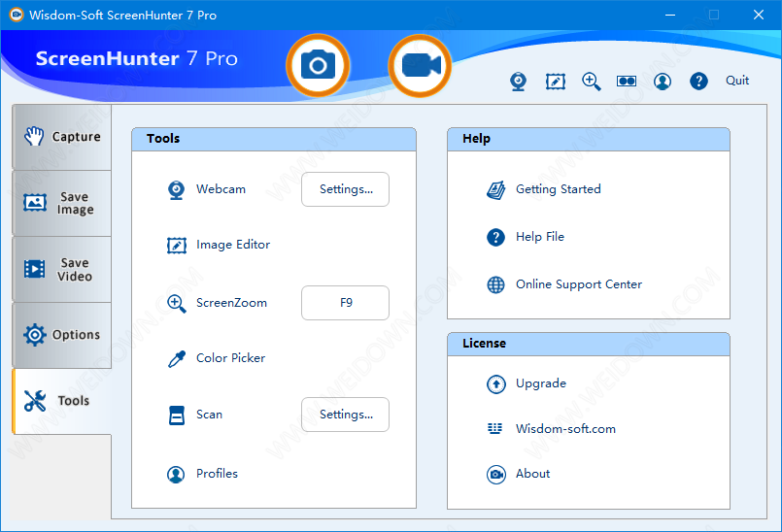Click Quit in the top toolbar
Image resolution: width=782 pixels, height=532 pixels.
737,81
